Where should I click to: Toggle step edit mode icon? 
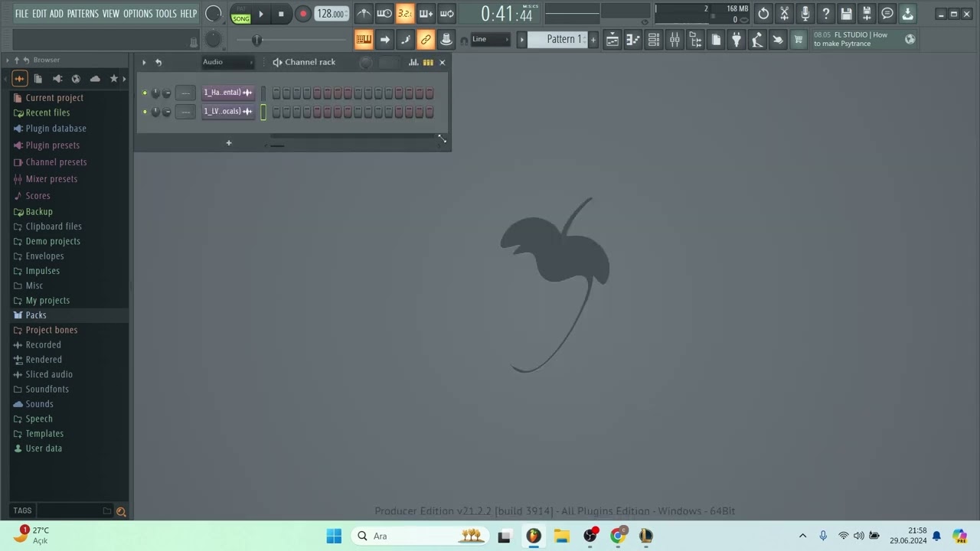point(405,40)
